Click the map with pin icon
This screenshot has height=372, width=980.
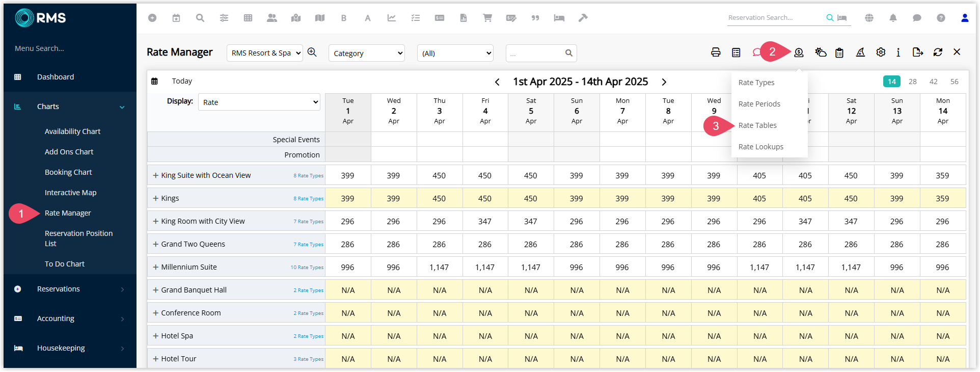point(296,18)
